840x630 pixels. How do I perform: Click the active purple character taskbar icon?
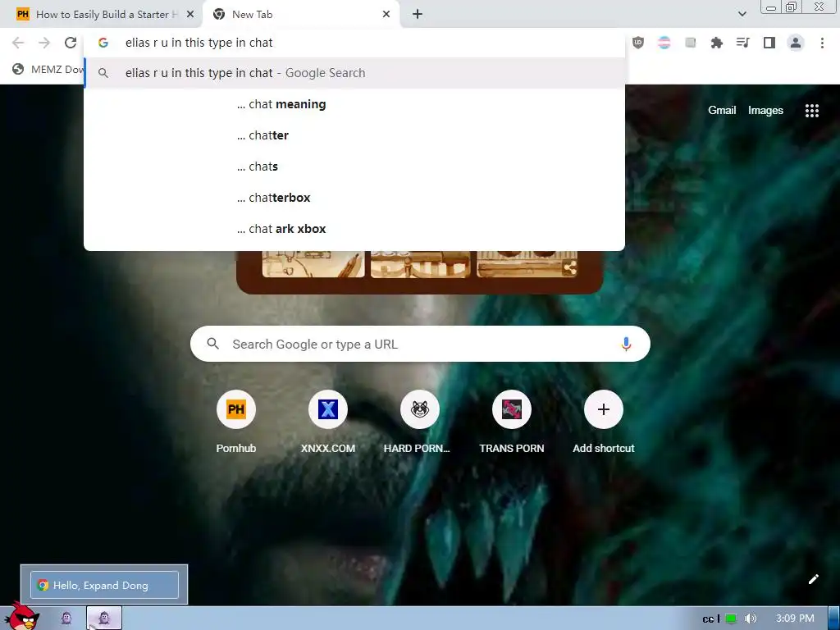104,619
